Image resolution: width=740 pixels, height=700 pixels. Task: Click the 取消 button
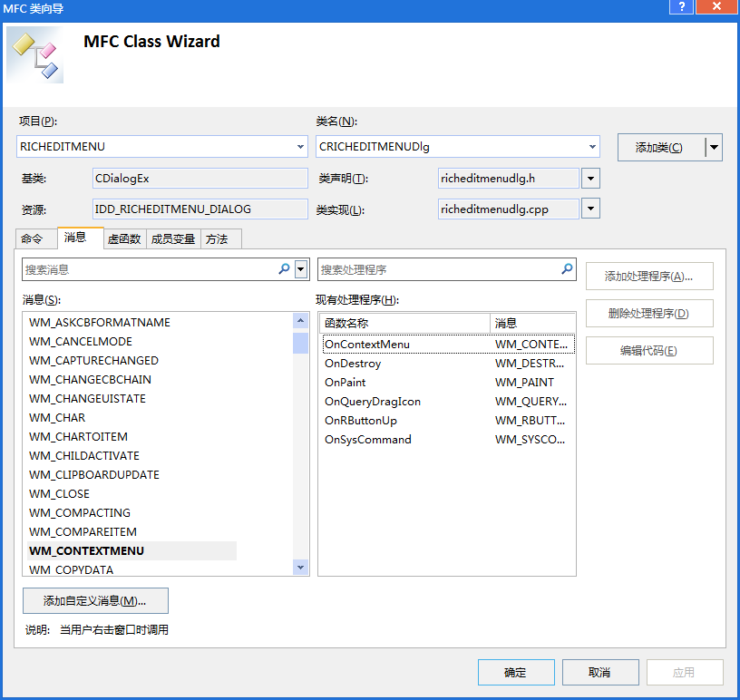[600, 672]
